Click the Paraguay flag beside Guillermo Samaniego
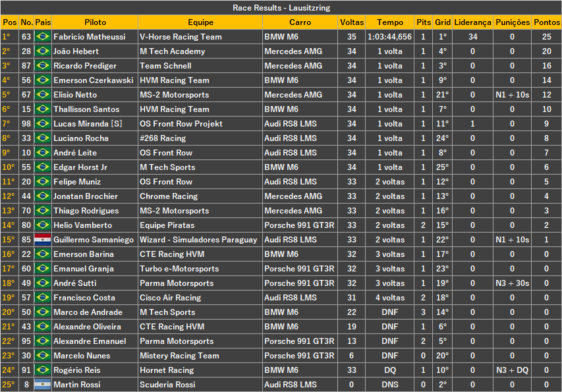 (43, 240)
